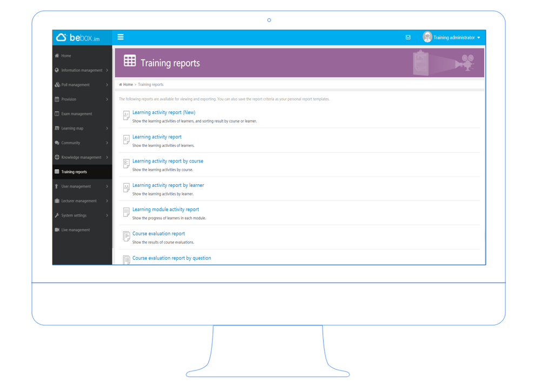Click text 'Show the learning activities by course.'
Image resolution: width=547 pixels, height=392 pixels.
point(163,170)
